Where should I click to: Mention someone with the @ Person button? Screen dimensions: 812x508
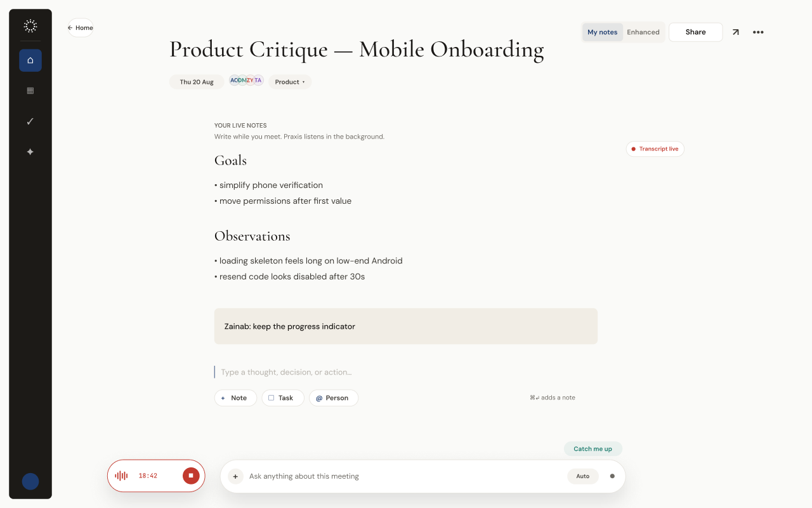334,398
